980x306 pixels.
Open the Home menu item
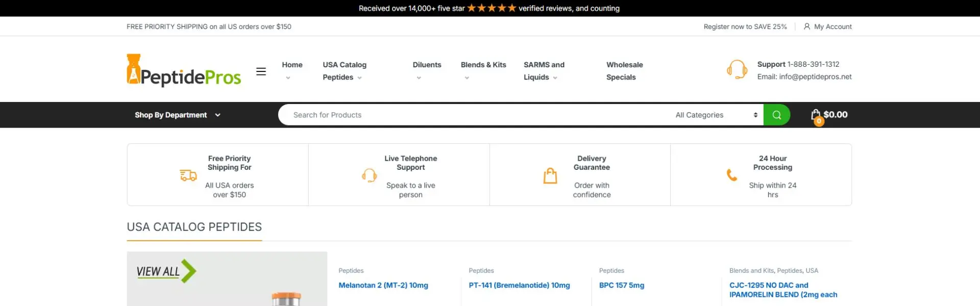(292, 65)
